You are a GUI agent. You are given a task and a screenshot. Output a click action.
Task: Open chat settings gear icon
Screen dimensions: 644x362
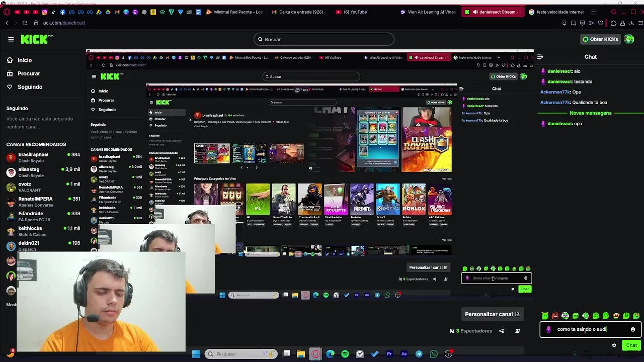[x=614, y=345]
